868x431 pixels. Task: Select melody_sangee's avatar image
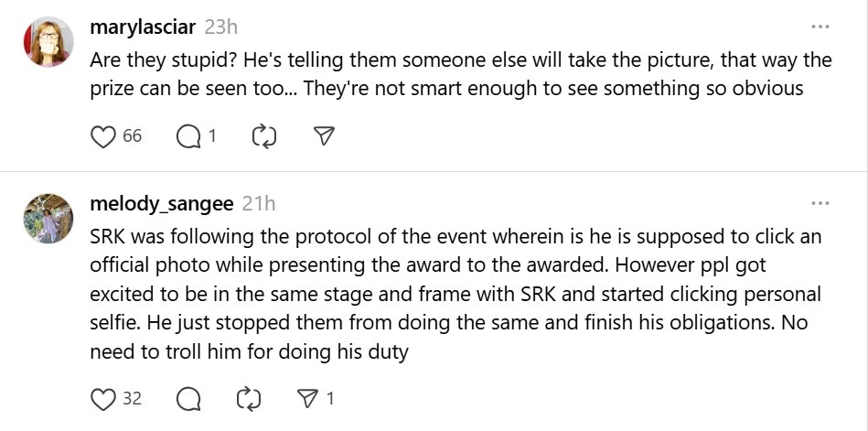48,218
